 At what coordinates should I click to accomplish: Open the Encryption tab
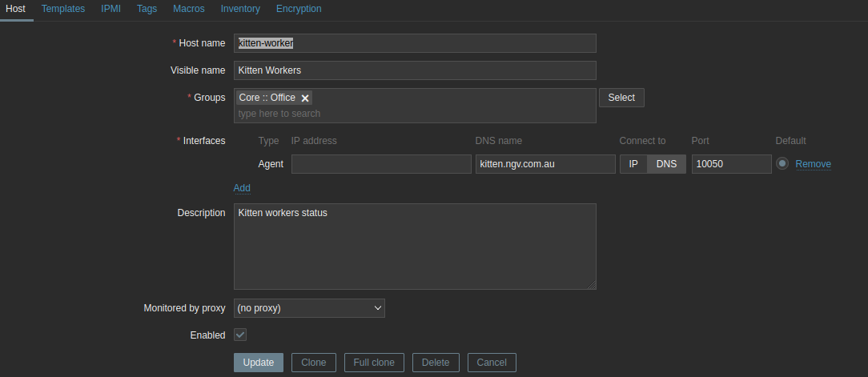pyautogui.click(x=299, y=9)
